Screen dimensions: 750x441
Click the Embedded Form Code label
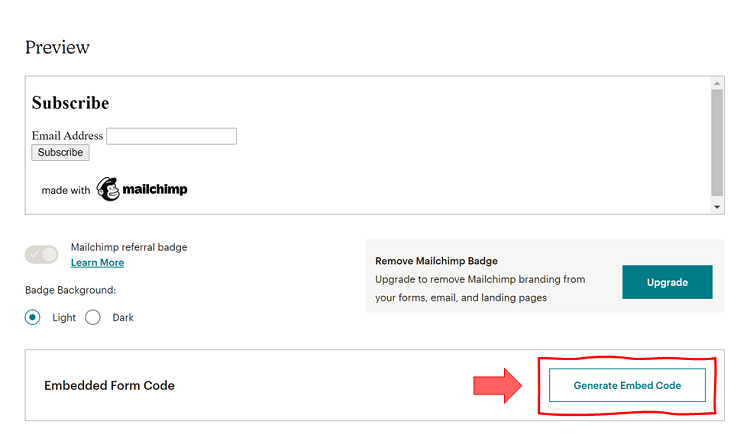(109, 385)
